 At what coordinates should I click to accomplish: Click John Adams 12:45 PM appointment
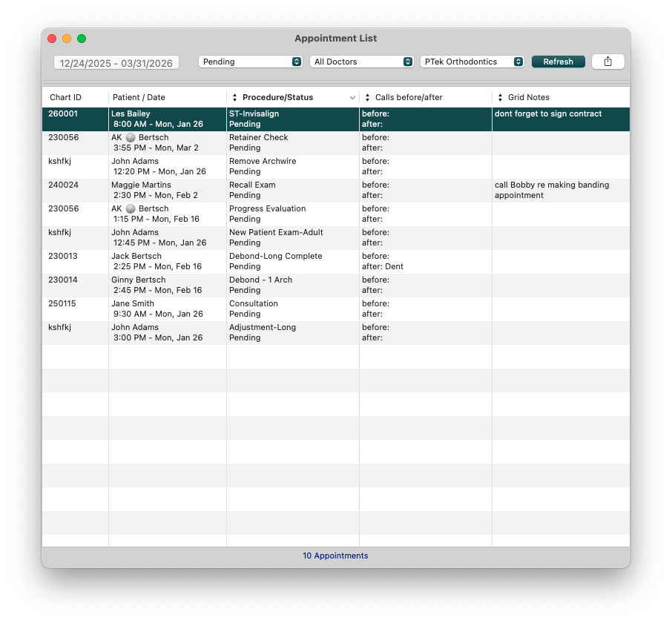point(168,237)
